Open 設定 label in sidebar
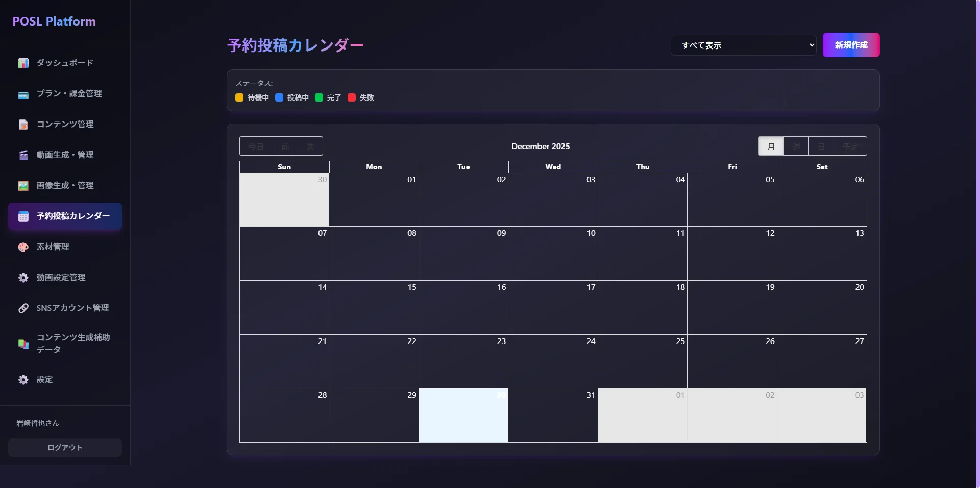980x488 pixels. point(44,379)
